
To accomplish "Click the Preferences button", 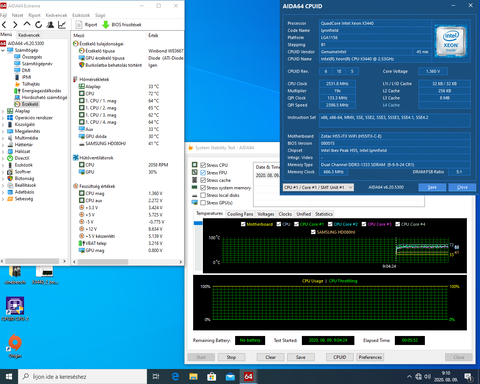I will click(x=370, y=357).
